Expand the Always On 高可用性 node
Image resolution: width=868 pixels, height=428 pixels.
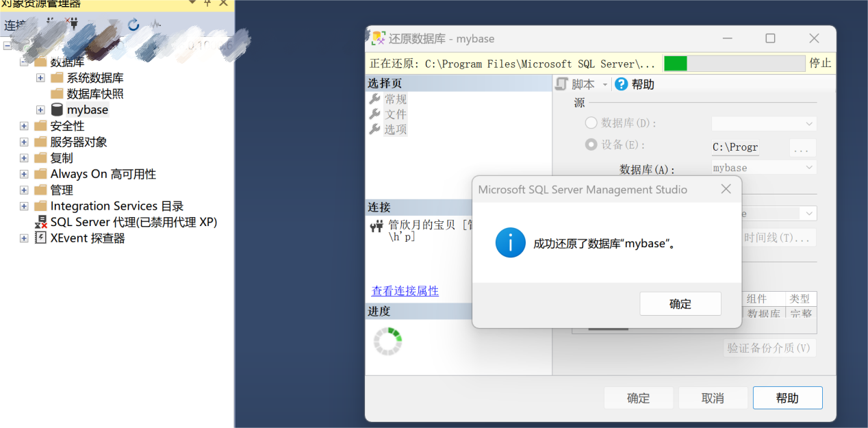(x=24, y=174)
